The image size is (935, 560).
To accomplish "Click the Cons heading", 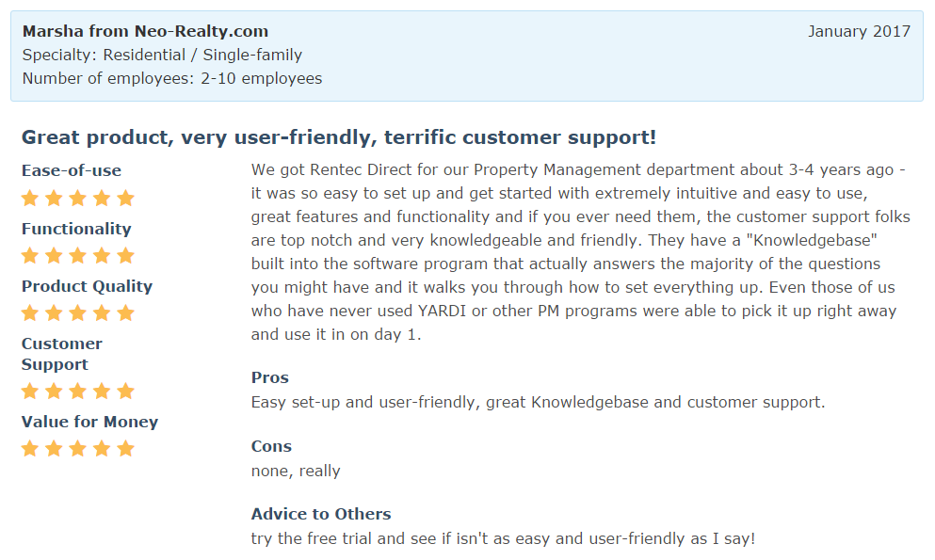I will [x=271, y=446].
